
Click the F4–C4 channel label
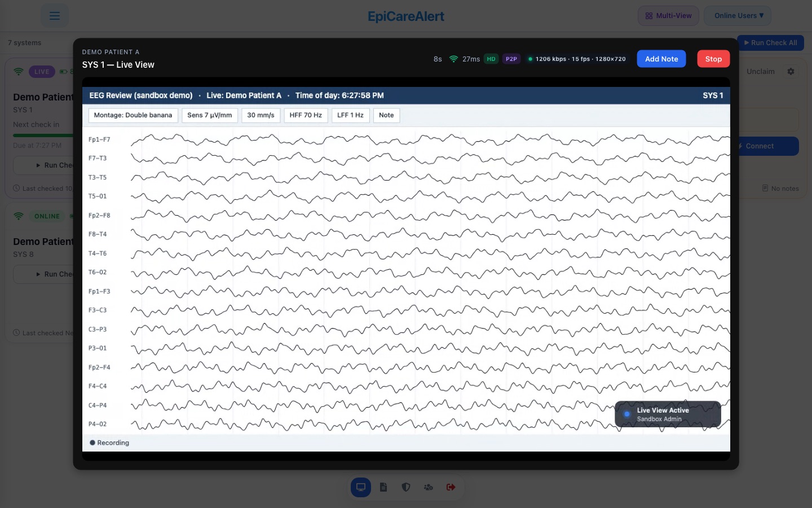(98, 386)
